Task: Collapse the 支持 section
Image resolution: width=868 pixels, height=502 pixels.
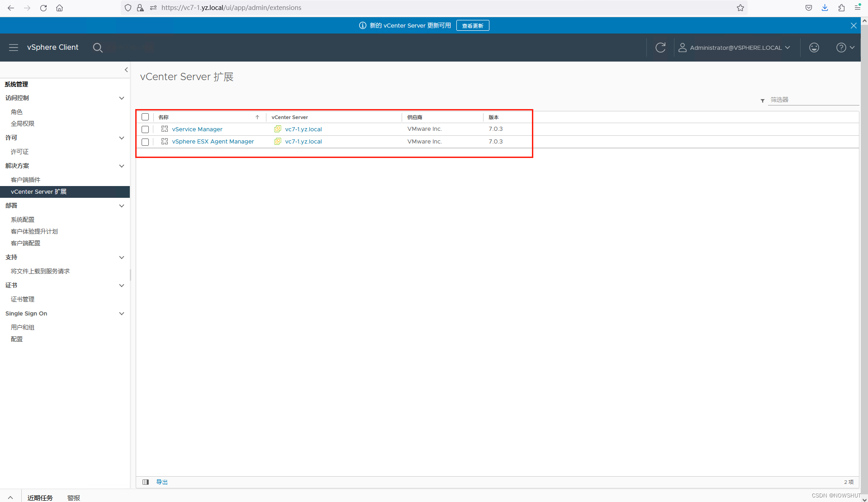Action: (121, 258)
